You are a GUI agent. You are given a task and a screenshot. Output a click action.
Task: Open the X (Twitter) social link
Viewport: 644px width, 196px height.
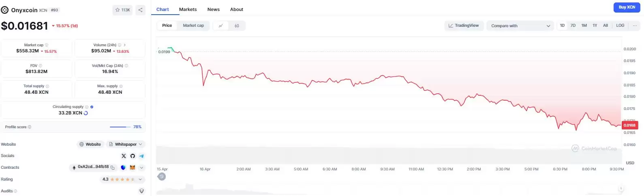pyautogui.click(x=124, y=156)
